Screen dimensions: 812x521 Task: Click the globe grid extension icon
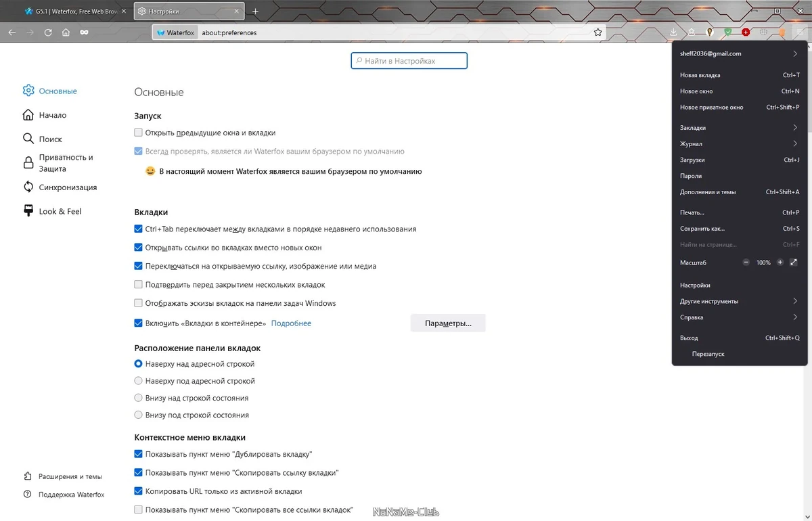click(x=763, y=32)
